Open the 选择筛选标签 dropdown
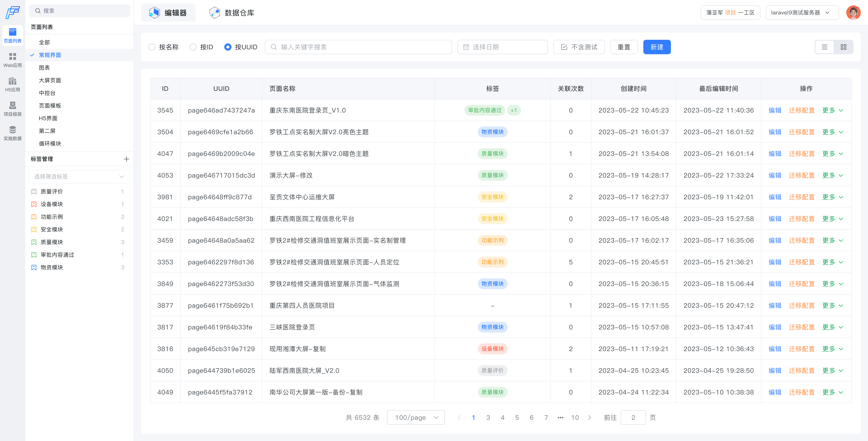 pos(80,177)
